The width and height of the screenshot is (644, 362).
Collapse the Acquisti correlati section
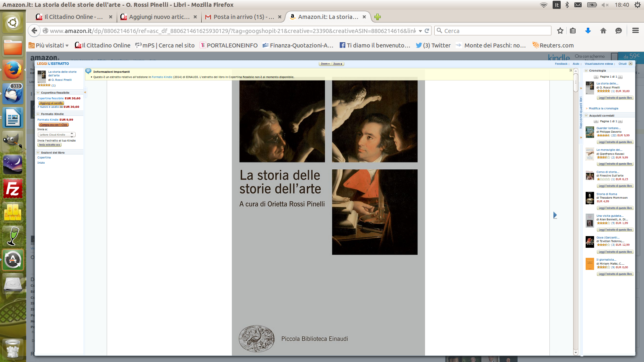pyautogui.click(x=586, y=115)
